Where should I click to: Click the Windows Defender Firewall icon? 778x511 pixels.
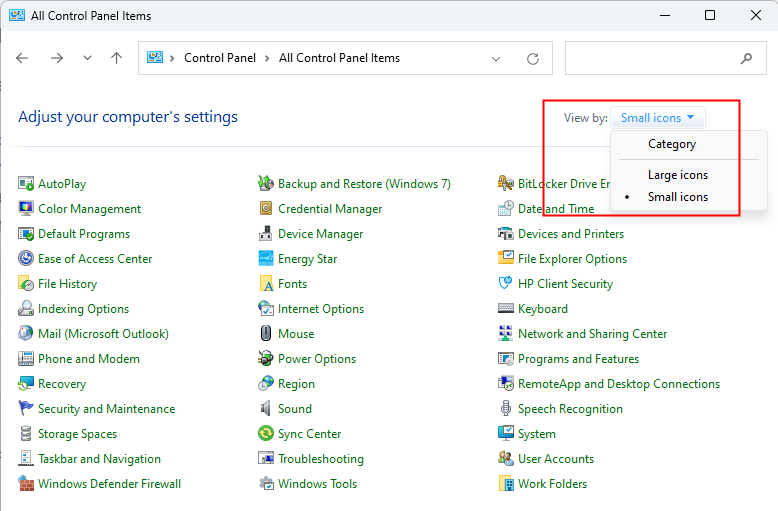click(x=26, y=483)
